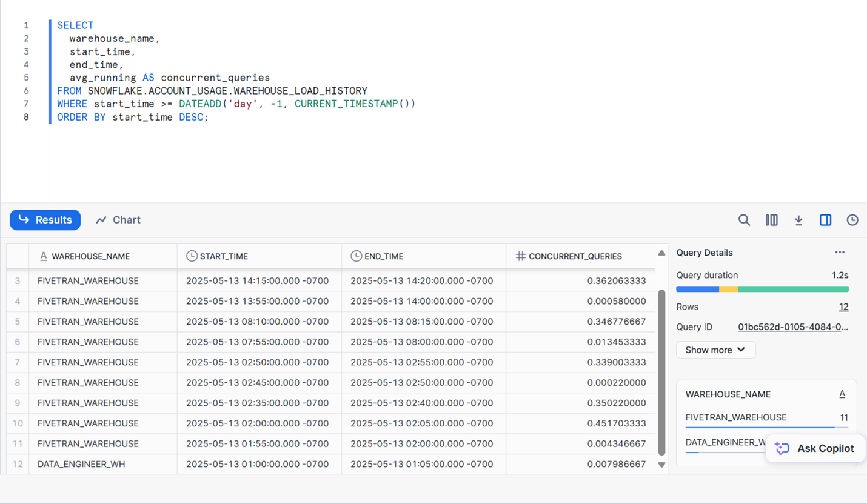The image size is (867, 504).
Task: Select the Results tab
Action: coord(45,220)
